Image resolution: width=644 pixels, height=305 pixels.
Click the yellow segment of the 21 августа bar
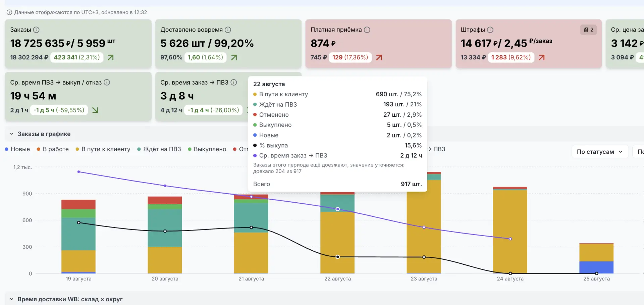251,253
